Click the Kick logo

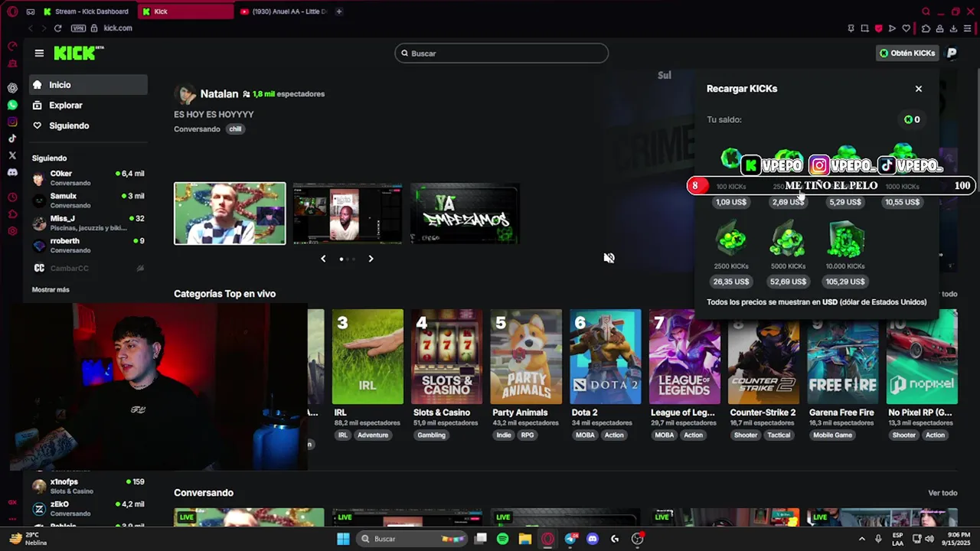click(x=78, y=53)
